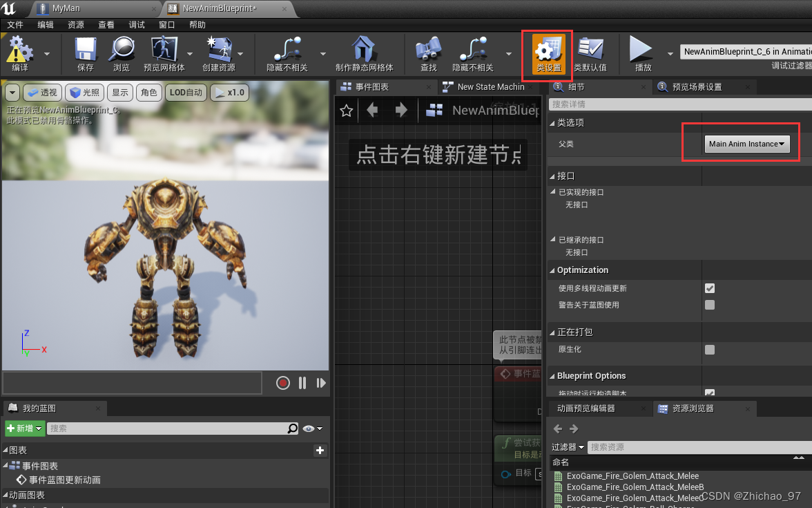Navigate forward in graph with right arrow
The width and height of the screenshot is (812, 508).
point(400,110)
